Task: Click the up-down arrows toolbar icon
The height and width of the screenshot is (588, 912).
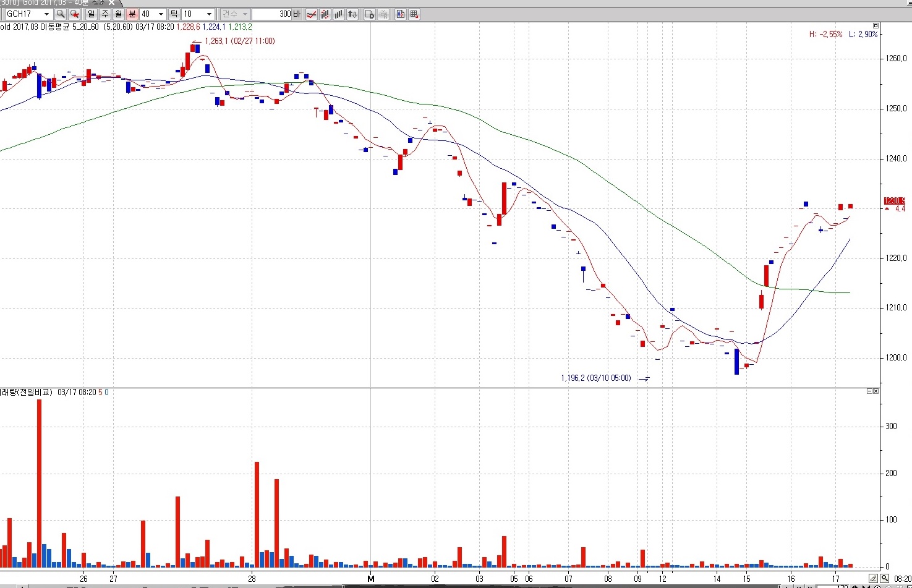Action: [x=352, y=14]
